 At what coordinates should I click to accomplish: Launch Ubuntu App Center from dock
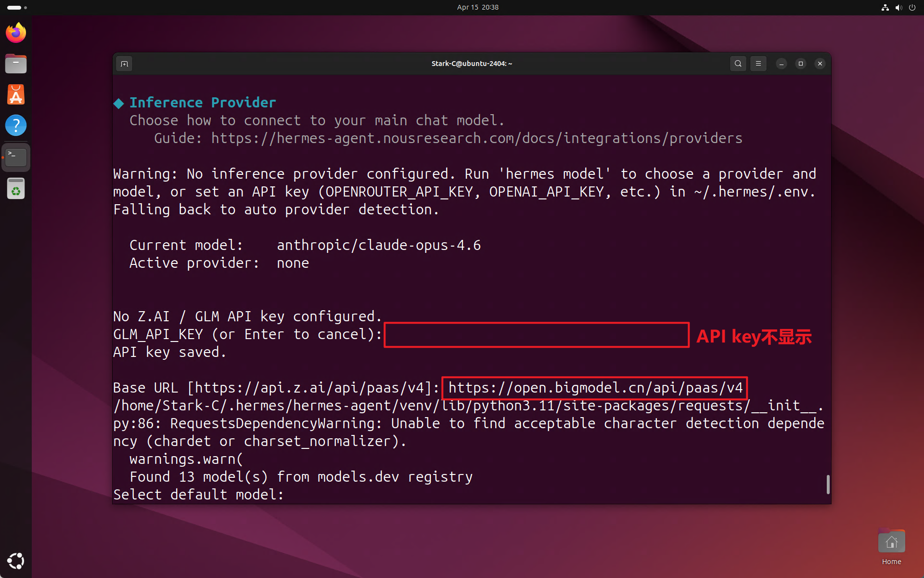point(16,94)
